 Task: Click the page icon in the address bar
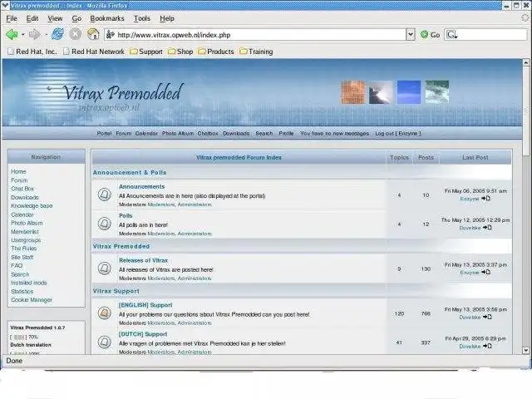pyautogui.click(x=111, y=35)
